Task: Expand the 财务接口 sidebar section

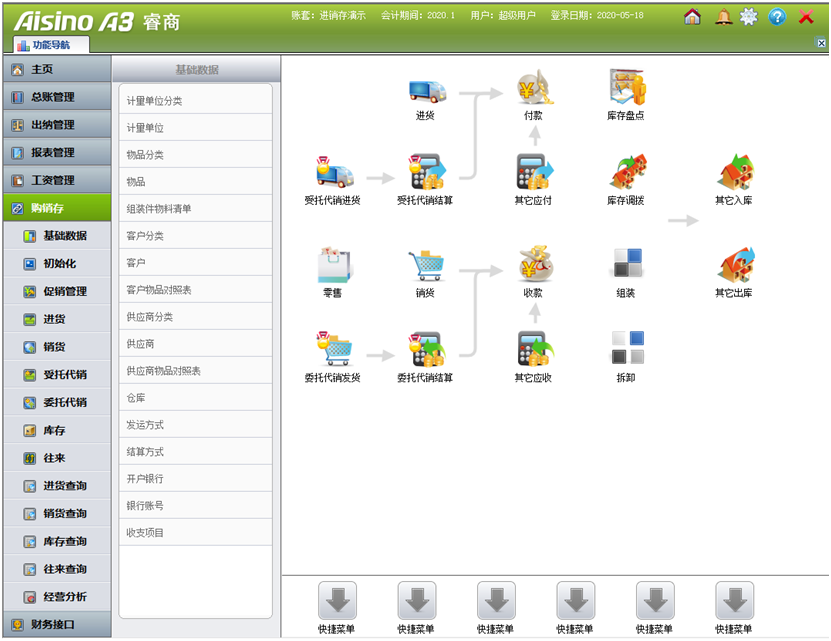Action: (56, 625)
